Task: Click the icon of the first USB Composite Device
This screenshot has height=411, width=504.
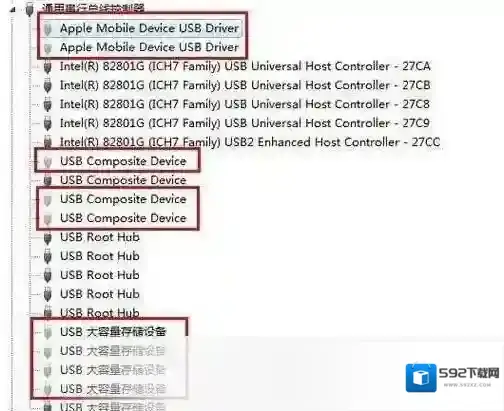Action: pos(48,161)
